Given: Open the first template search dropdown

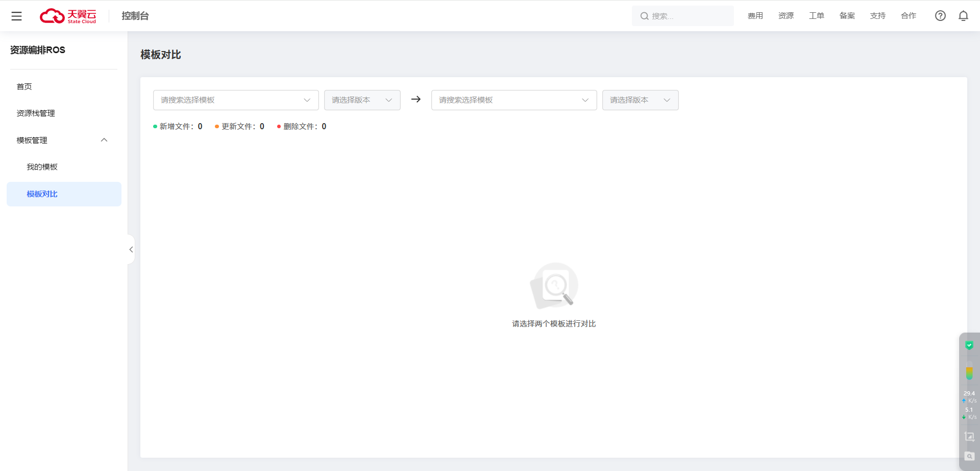Looking at the screenshot, I should pos(236,100).
